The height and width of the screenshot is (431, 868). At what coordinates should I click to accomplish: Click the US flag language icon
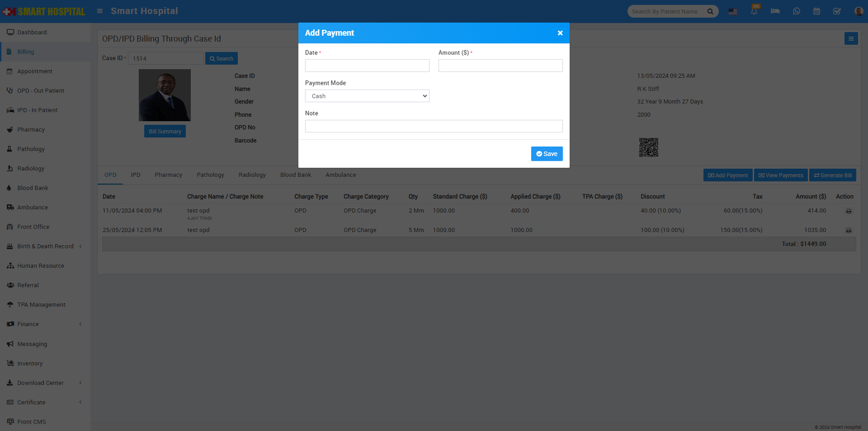coord(732,11)
